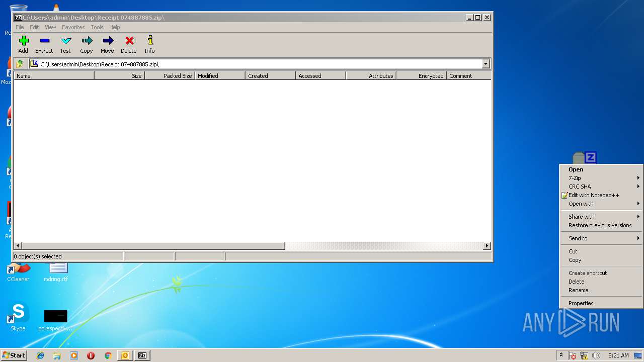
Task: Sort by Created column header
Action: click(x=270, y=76)
